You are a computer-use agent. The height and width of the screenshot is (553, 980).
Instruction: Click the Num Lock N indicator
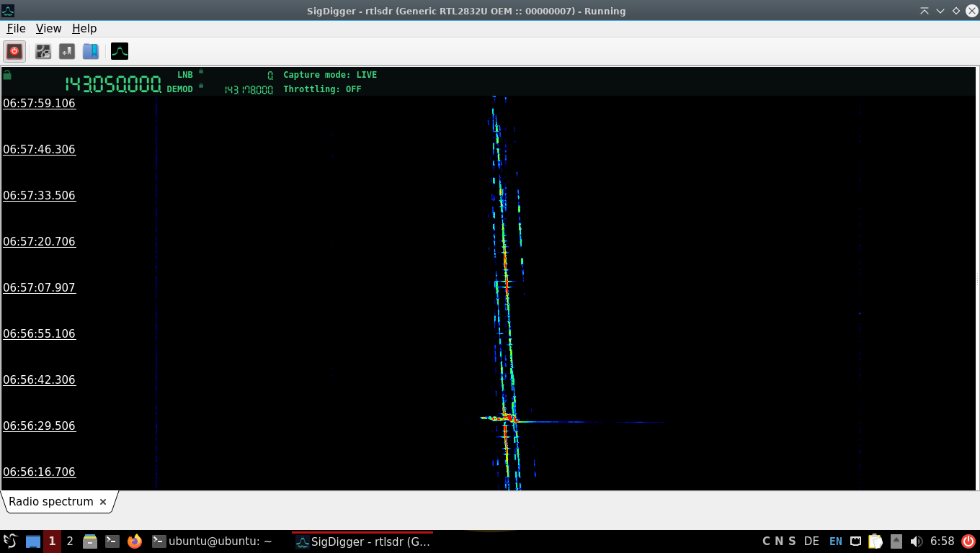[x=779, y=541]
